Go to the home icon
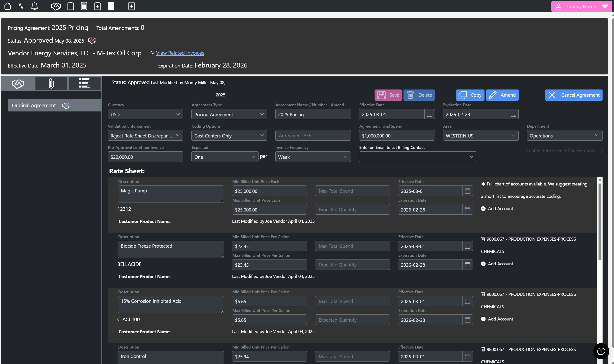 (8, 6)
